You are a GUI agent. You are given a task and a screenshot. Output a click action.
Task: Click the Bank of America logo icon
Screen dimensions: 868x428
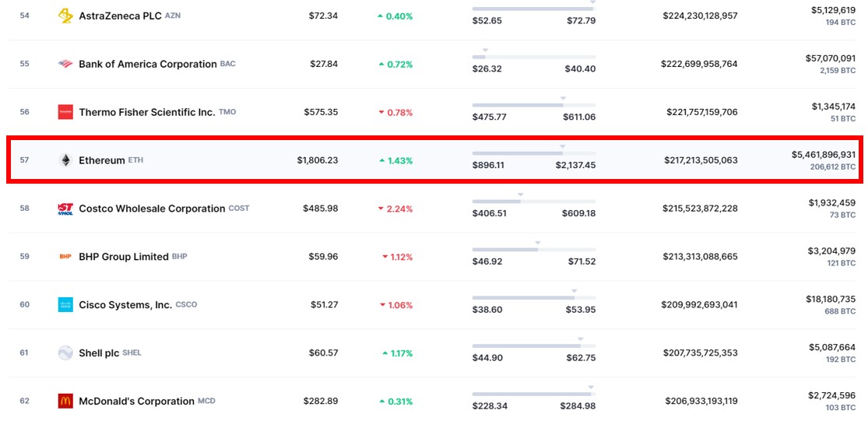click(65, 64)
